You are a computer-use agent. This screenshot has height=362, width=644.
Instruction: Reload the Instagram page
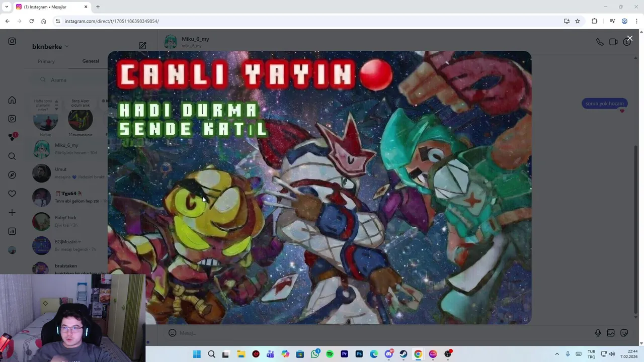[31, 21]
